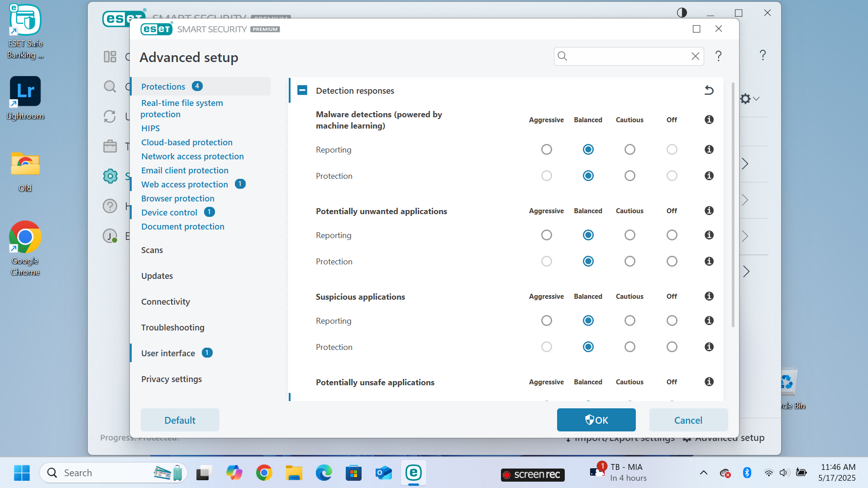Screen dimensions: 868x488
Task: Click the Advanced setup search field
Action: pos(628,56)
